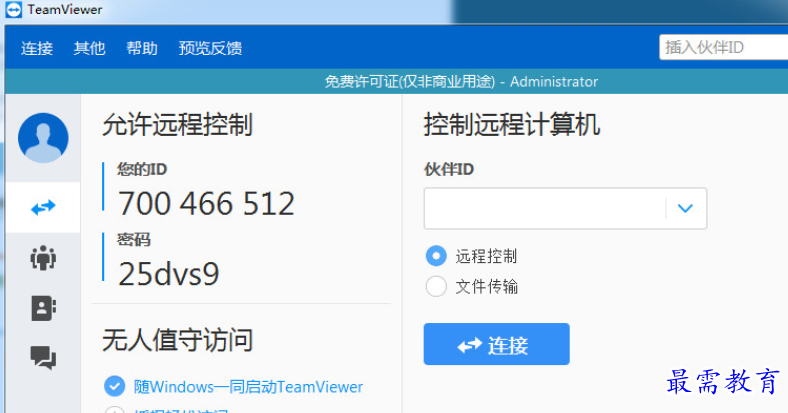788x413 pixels.
Task: Click the TeamViewer logo in title bar
Action: (14, 10)
